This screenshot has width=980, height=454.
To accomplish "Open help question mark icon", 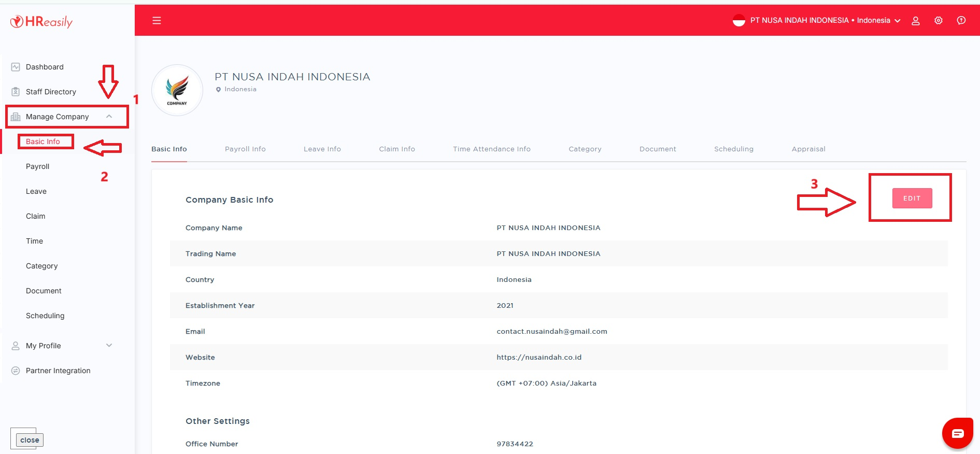I will tap(961, 21).
